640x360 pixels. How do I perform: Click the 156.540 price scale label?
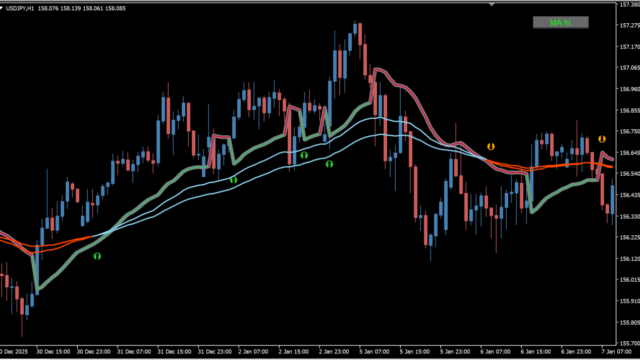pyautogui.click(x=629, y=174)
